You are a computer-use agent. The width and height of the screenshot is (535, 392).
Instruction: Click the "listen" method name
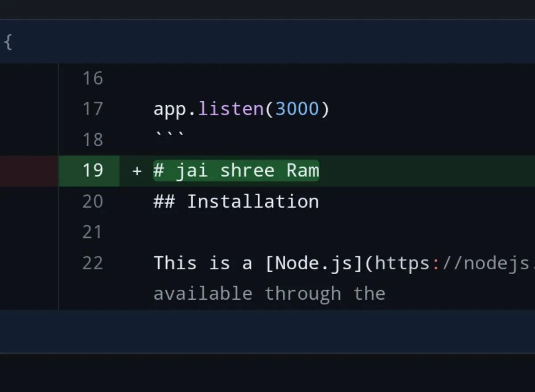coord(231,109)
